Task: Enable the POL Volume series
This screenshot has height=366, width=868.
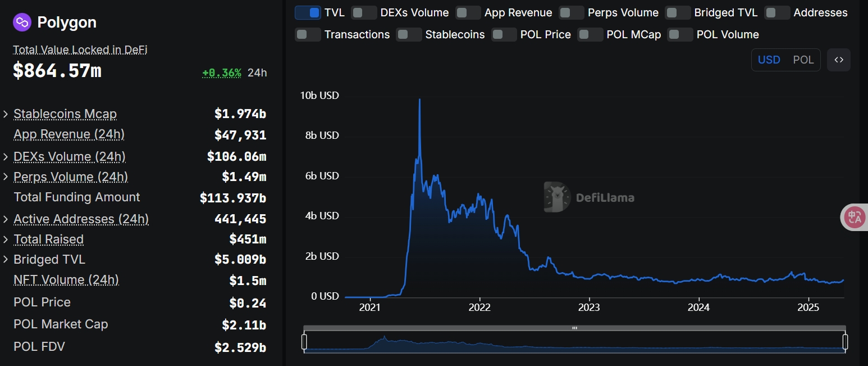Action: [x=680, y=34]
